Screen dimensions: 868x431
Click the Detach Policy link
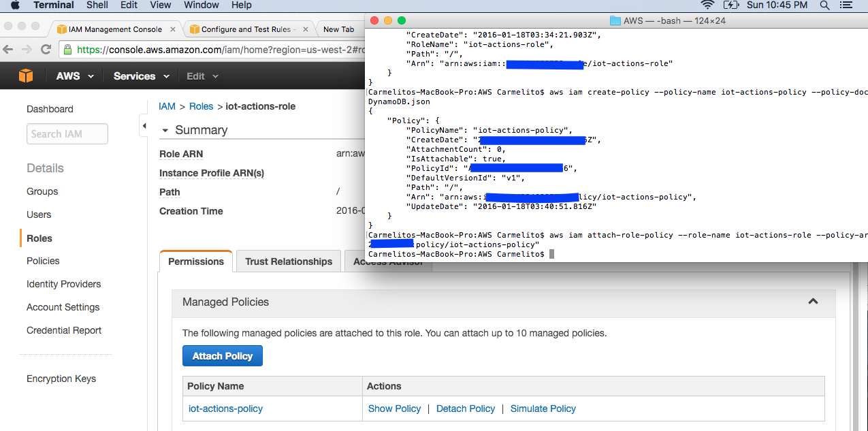[x=466, y=409]
